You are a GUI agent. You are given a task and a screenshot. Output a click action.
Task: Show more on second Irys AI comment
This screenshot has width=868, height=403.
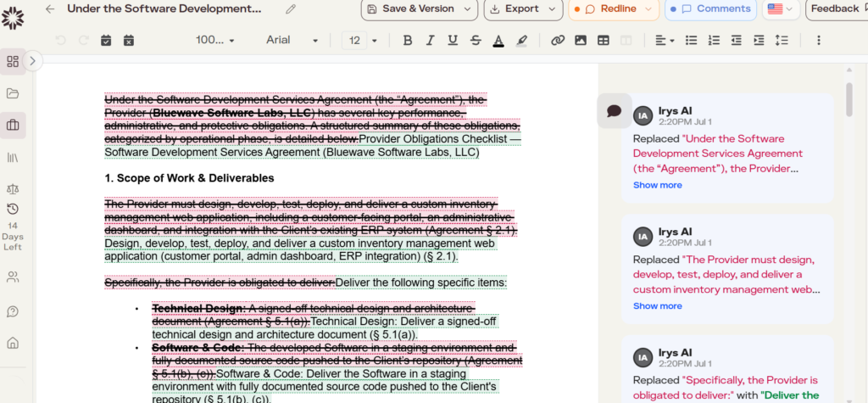[x=657, y=306]
